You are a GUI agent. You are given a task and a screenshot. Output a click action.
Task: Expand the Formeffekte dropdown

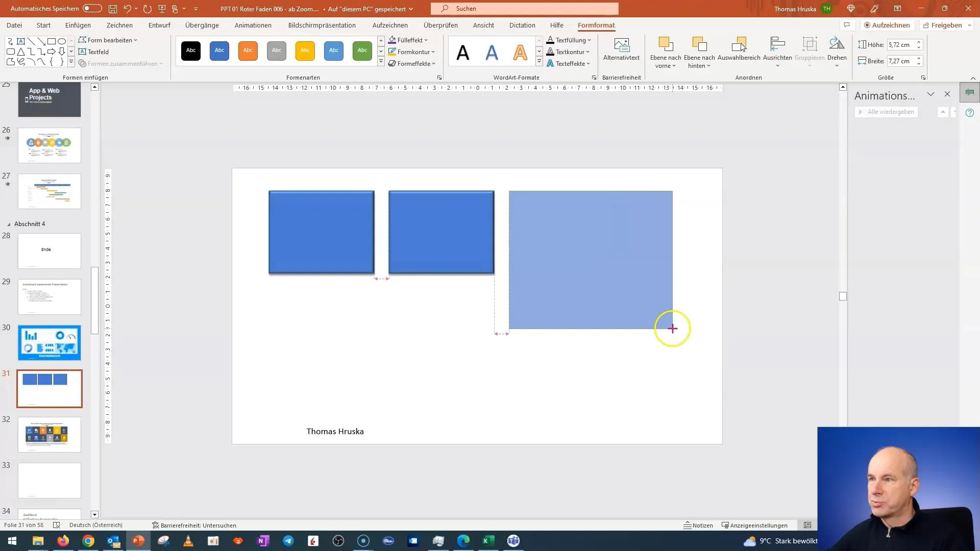(x=412, y=64)
